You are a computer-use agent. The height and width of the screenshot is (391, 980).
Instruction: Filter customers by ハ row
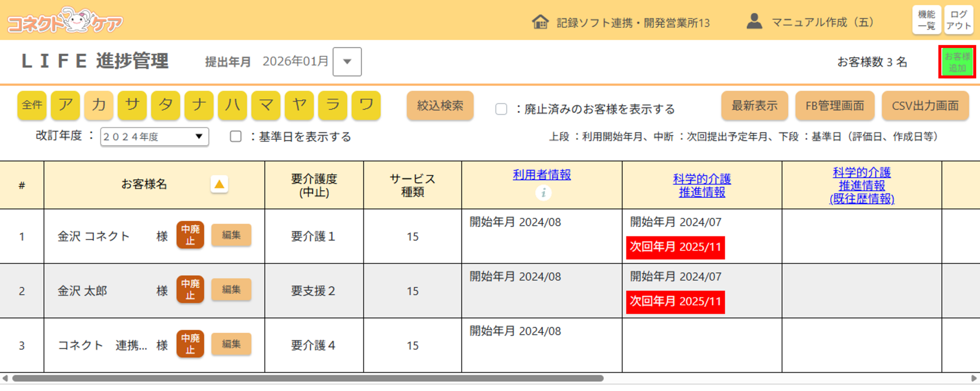tap(232, 105)
